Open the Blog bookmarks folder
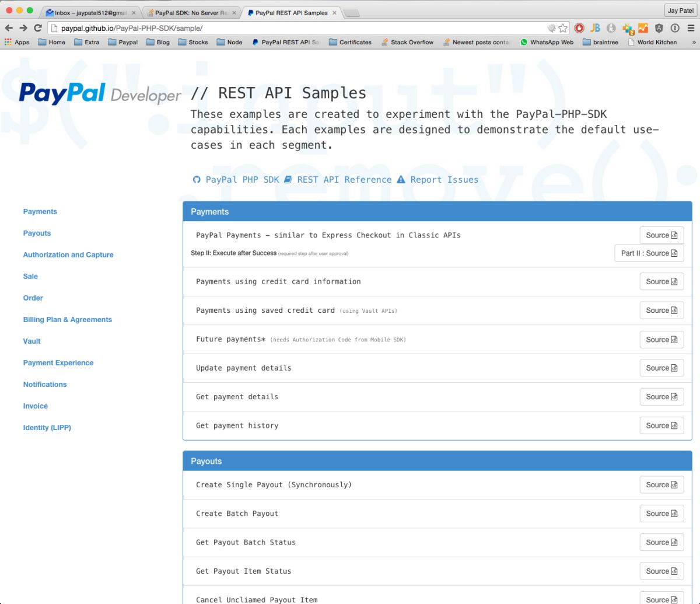This screenshot has width=700, height=604. click(x=158, y=42)
